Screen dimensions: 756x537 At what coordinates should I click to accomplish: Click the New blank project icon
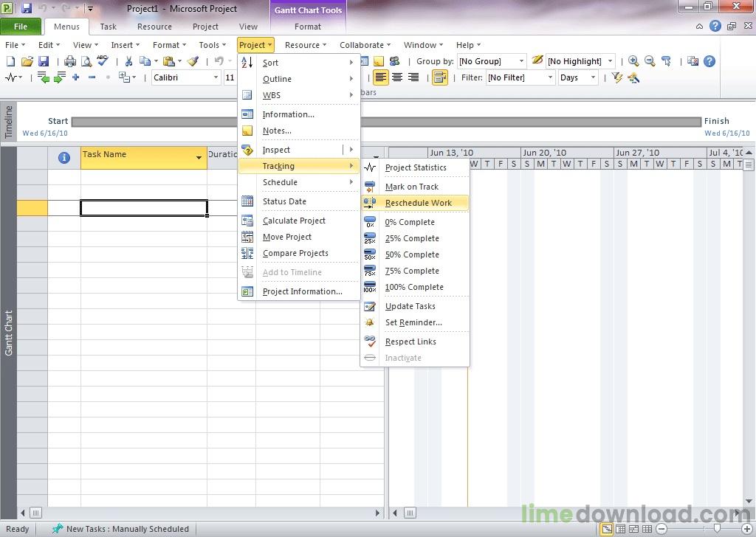[10, 61]
